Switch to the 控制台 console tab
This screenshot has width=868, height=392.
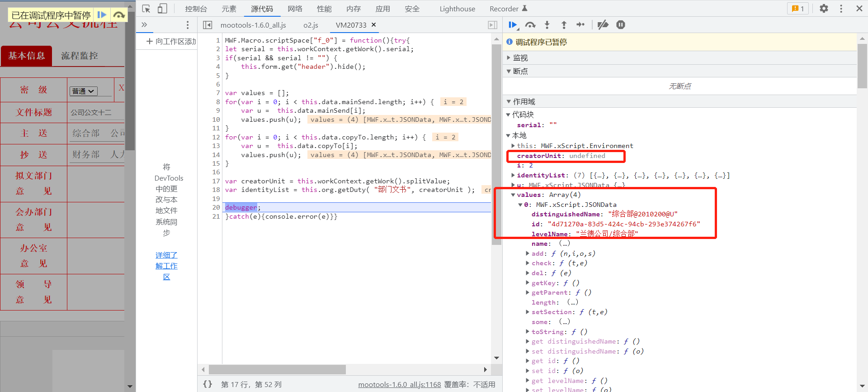coord(196,9)
